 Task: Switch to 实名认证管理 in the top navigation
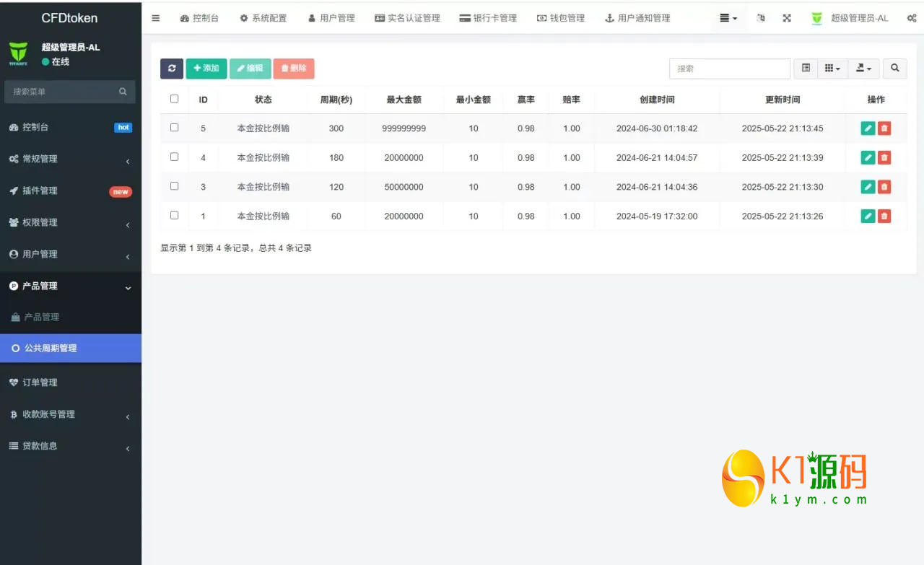point(407,18)
